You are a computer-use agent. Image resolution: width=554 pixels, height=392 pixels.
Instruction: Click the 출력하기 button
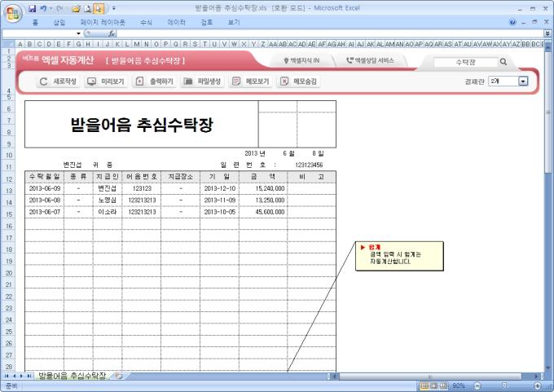coord(155,81)
